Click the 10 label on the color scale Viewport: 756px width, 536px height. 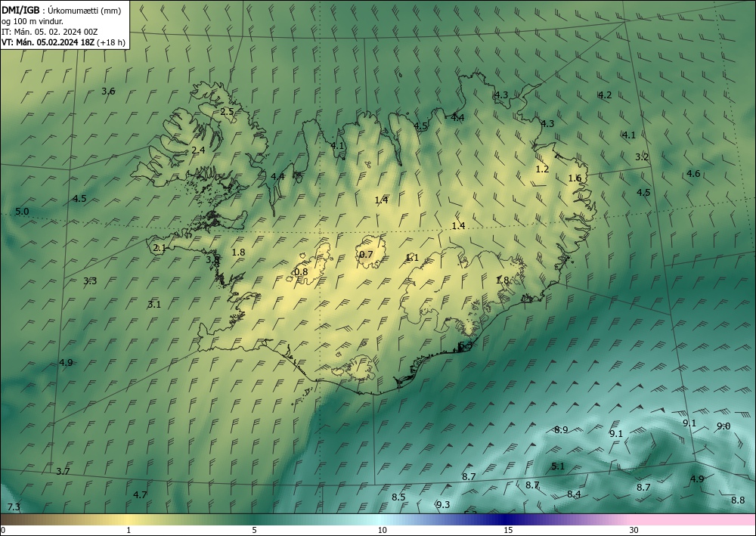tap(382, 530)
